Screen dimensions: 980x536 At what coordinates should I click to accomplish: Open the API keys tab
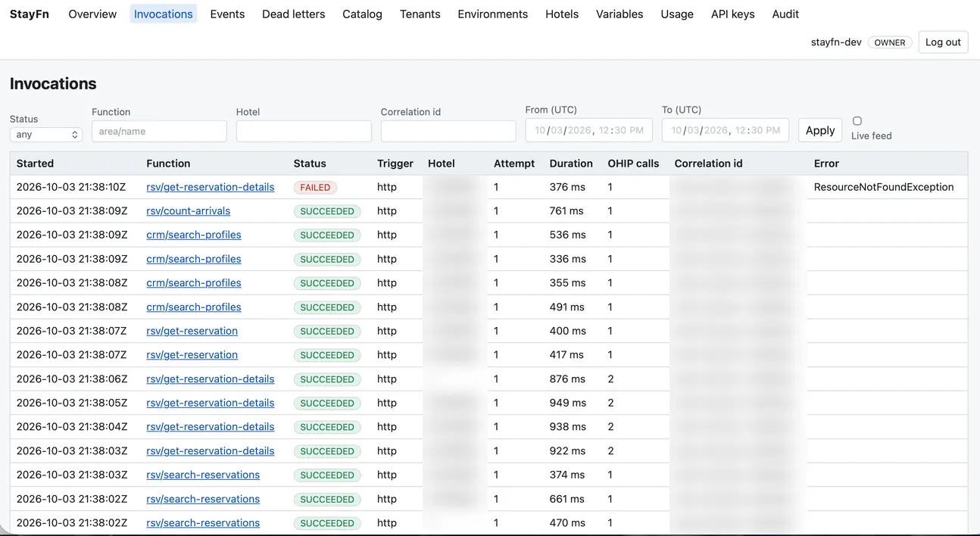733,14
